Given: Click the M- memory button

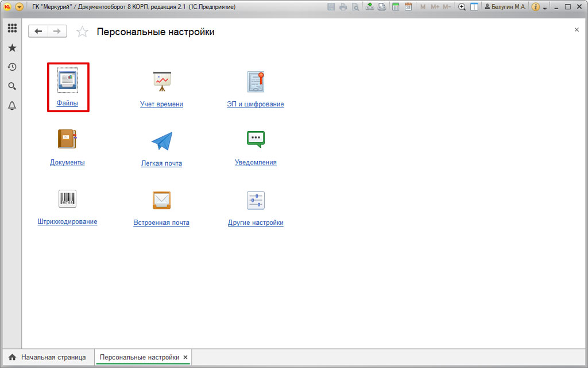Looking at the screenshot, I should 447,7.
